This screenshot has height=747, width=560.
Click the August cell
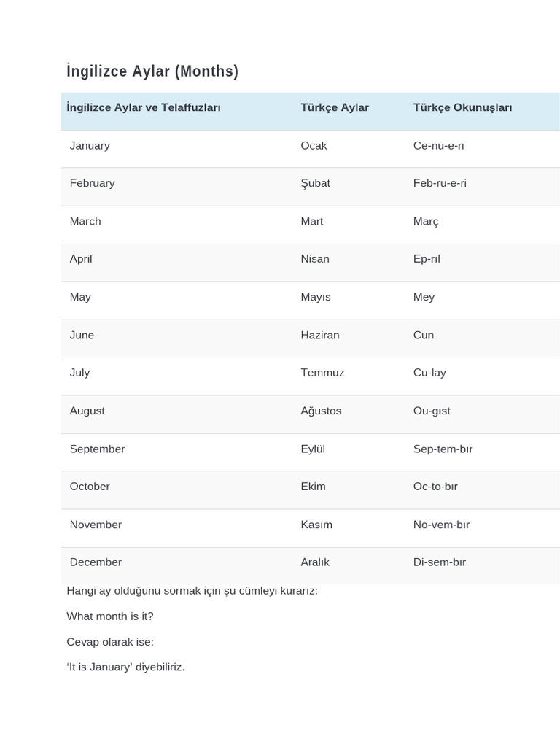[x=87, y=411]
